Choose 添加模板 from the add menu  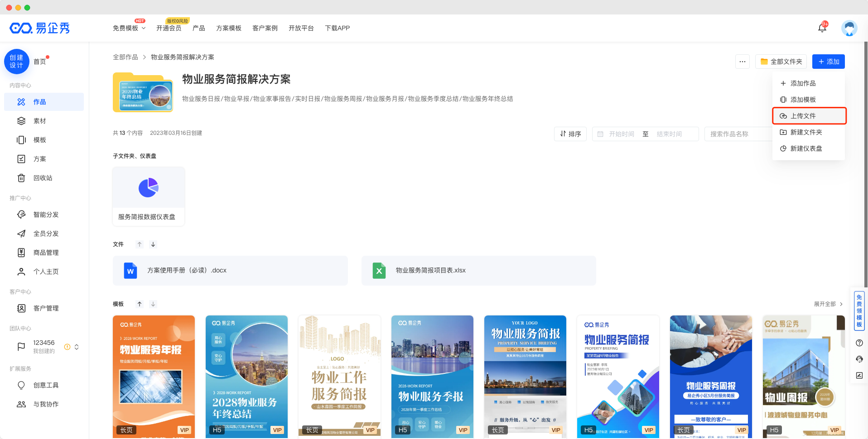pyautogui.click(x=809, y=100)
